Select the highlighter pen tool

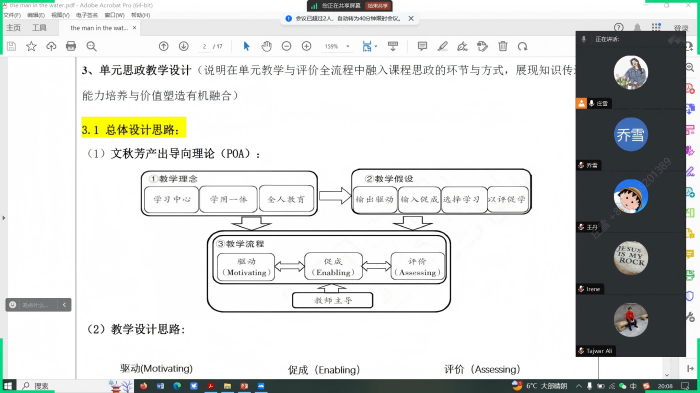(442, 46)
